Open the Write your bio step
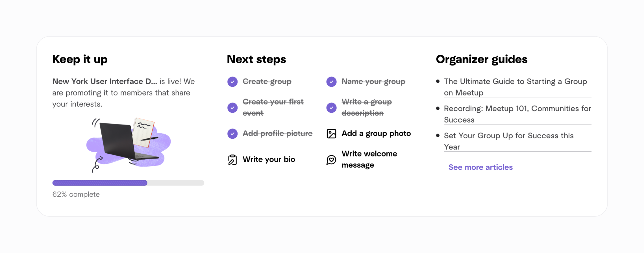Viewport: 644px width, 253px height. click(x=269, y=160)
